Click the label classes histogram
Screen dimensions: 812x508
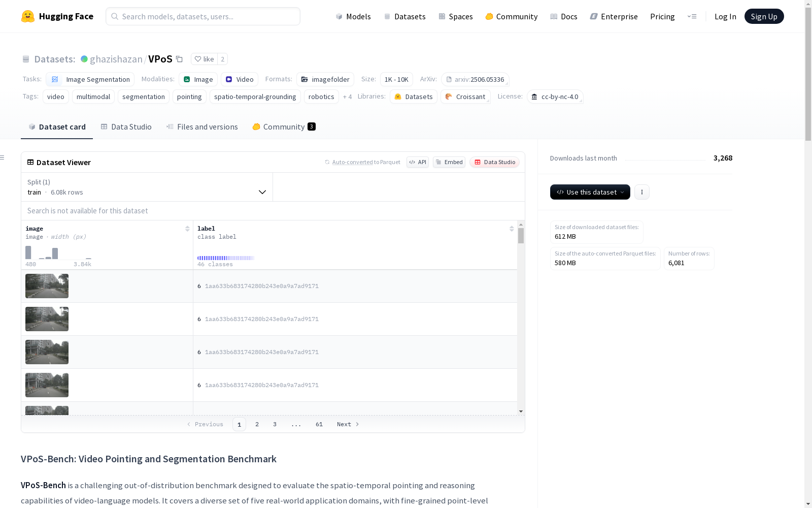click(226, 258)
